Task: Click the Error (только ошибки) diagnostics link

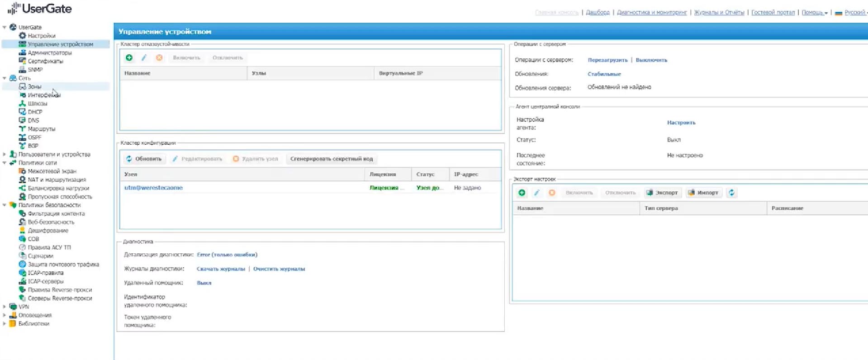Action: (227, 255)
